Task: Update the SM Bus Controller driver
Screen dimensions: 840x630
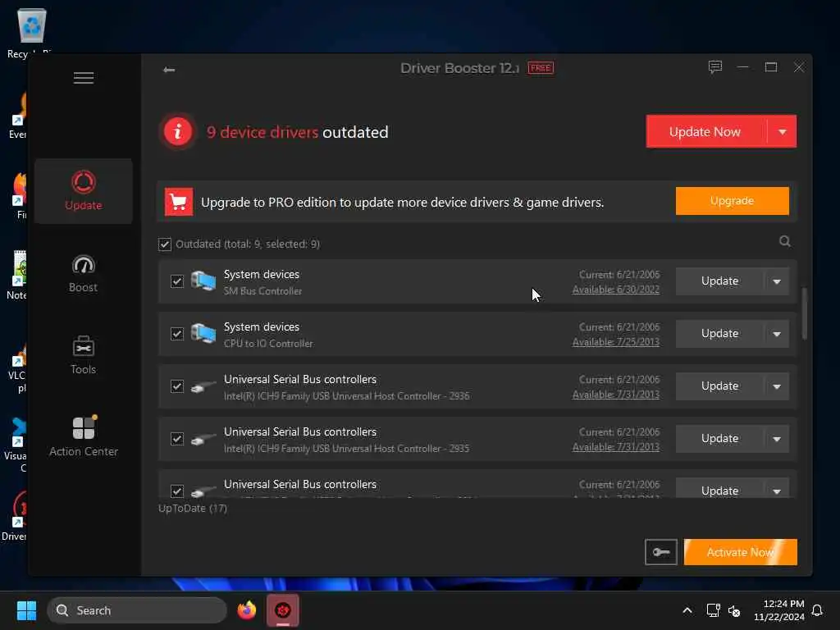Action: point(719,281)
